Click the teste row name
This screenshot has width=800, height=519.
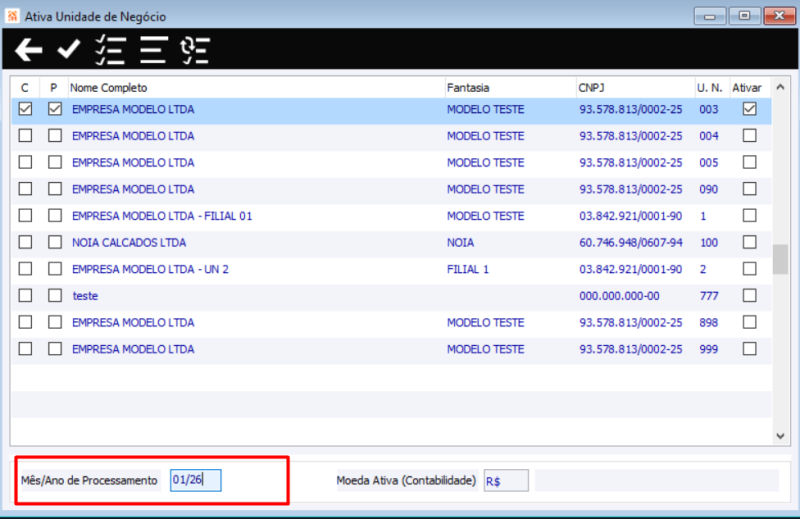coord(85,296)
